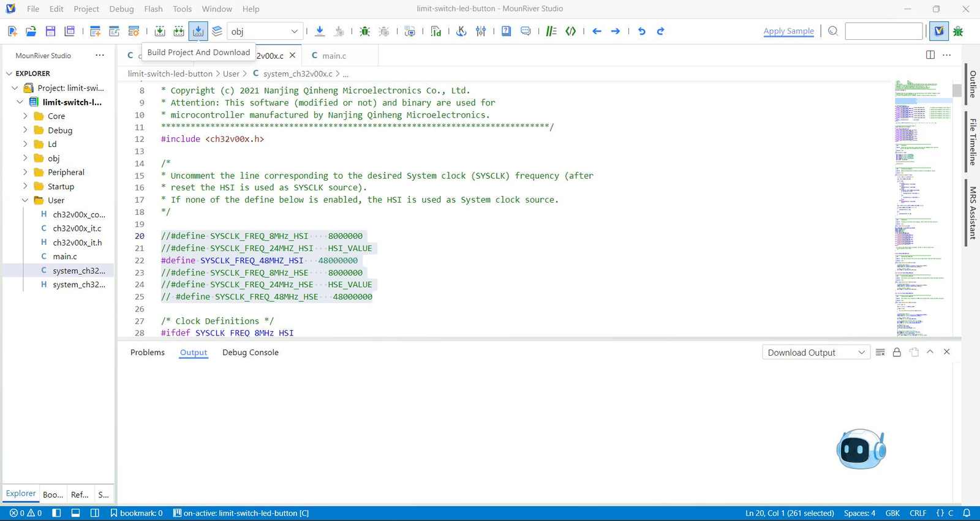Toggle the split layout icon in status bar
Viewport: 980px width, 521px height.
click(x=95, y=513)
